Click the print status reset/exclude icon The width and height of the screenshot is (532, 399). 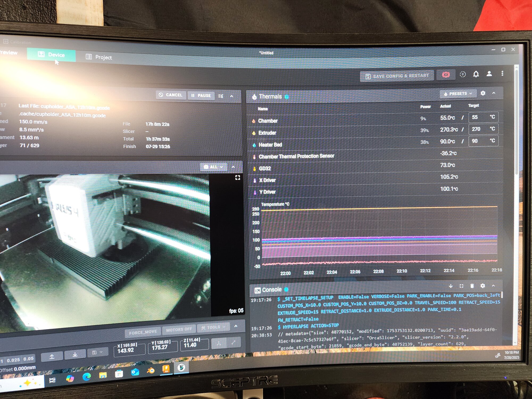pyautogui.click(x=221, y=96)
